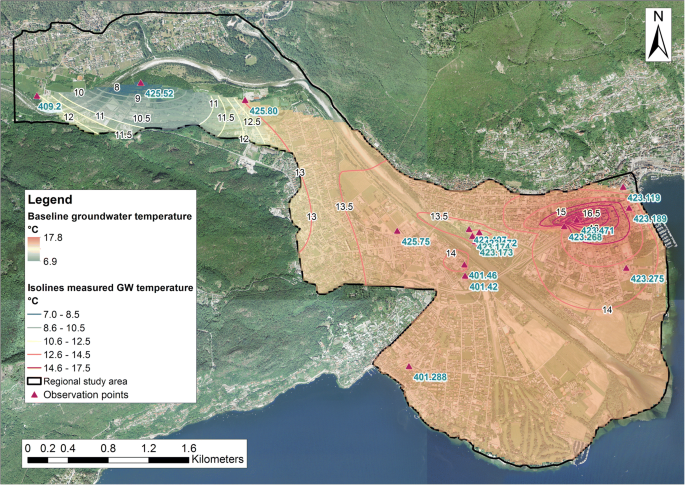The image size is (685, 485).
Task: Click the Observation points triangle in legend
Action: point(35,395)
